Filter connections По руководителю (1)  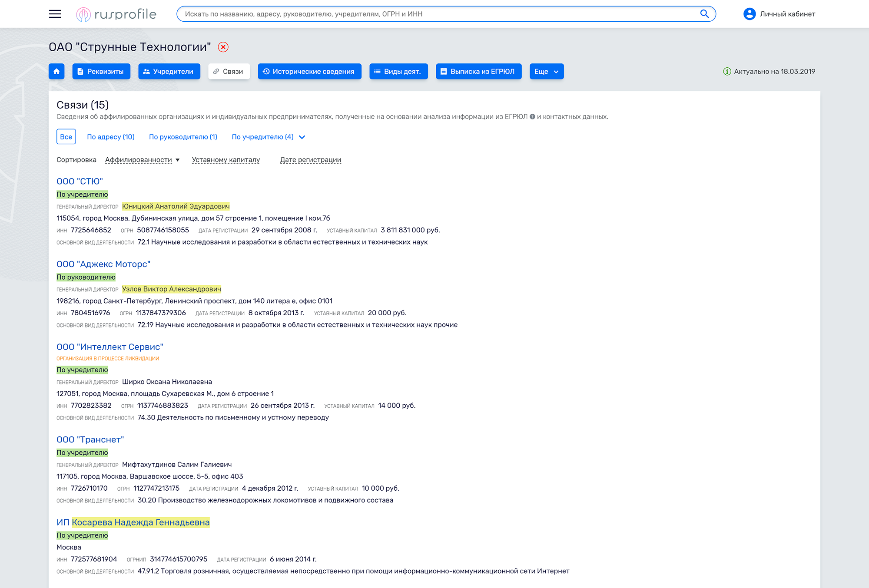click(x=183, y=137)
